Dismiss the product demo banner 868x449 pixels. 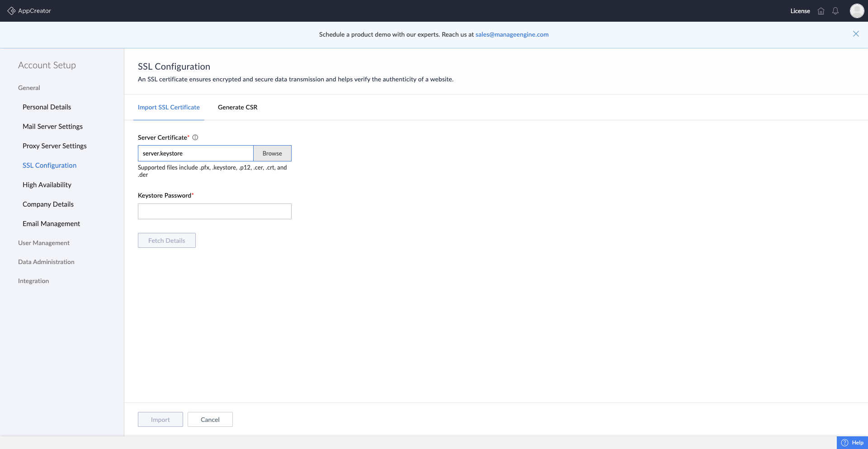coord(856,34)
